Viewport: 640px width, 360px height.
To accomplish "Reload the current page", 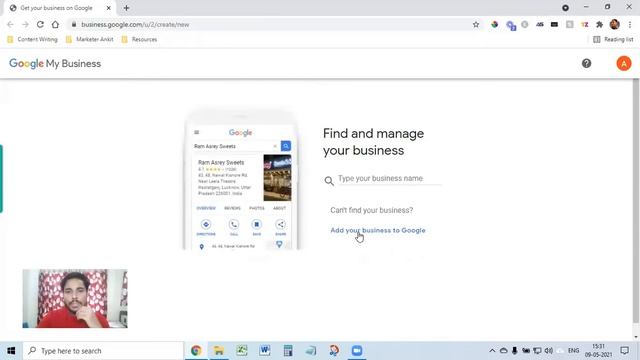I will 40,24.
